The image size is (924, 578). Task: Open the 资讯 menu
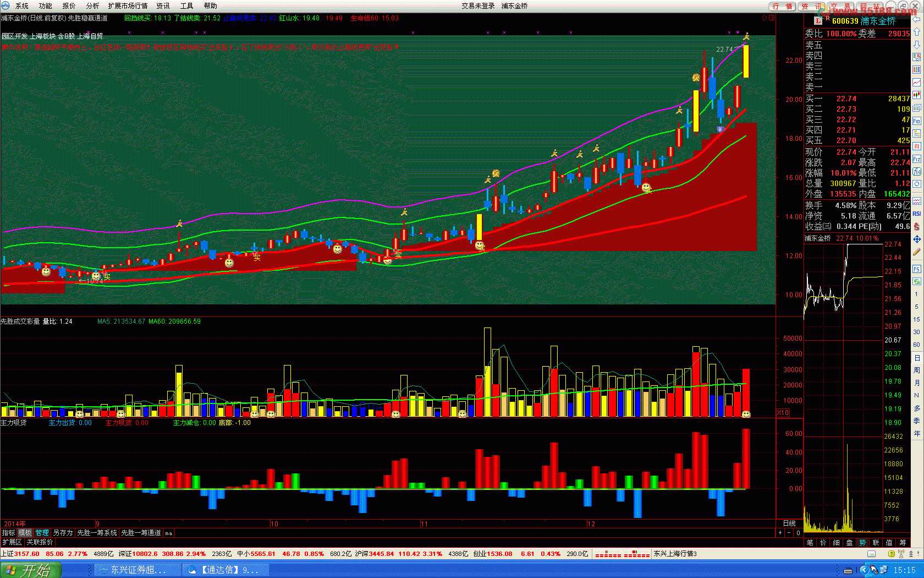coord(163,6)
